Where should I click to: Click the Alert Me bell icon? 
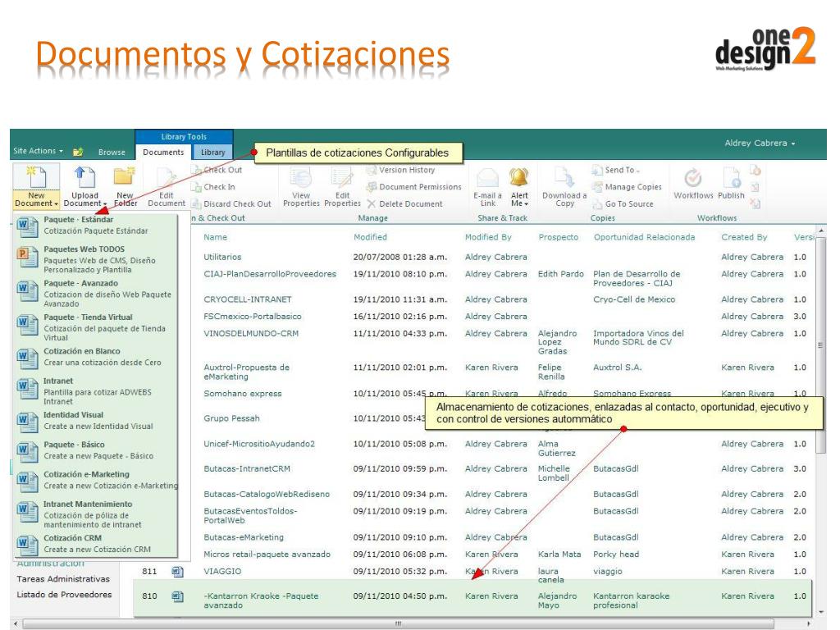pyautogui.click(x=519, y=177)
